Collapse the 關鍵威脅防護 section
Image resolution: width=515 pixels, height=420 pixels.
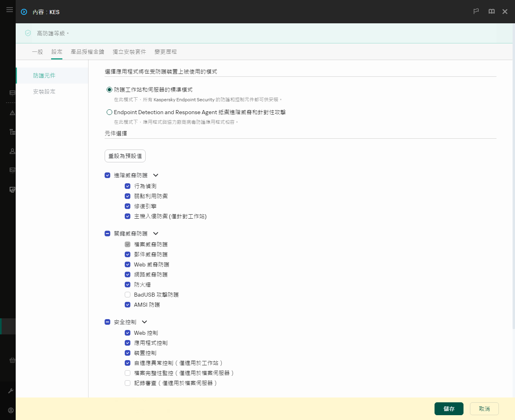[156, 233]
